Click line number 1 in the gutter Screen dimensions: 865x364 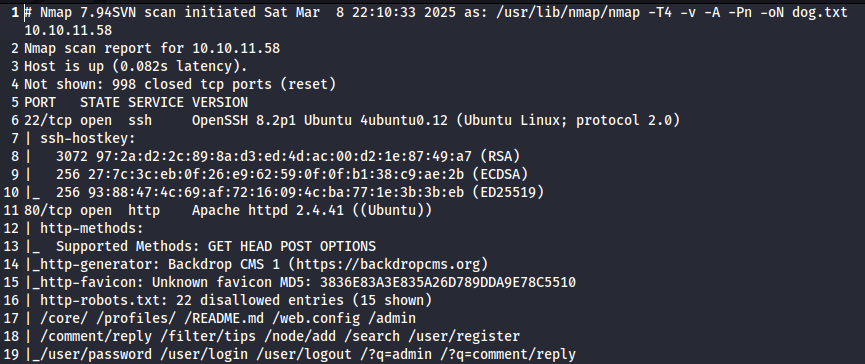[x=15, y=13]
